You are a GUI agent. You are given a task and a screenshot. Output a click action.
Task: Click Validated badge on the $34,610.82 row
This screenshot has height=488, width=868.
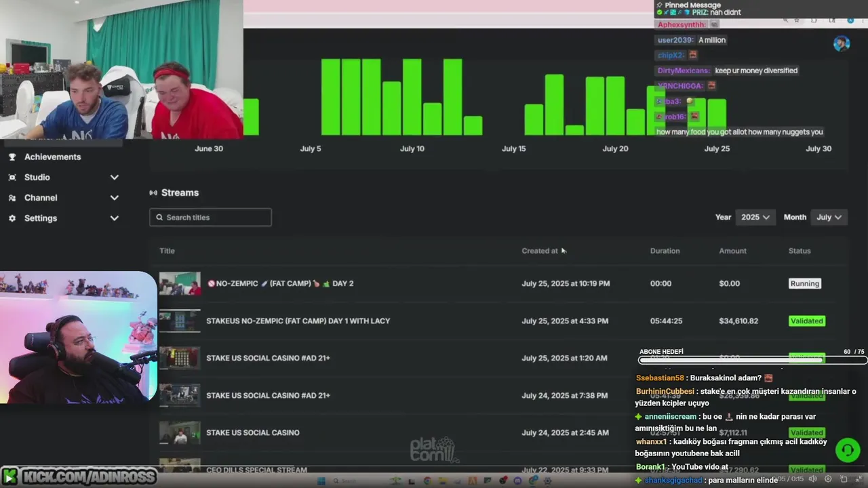pyautogui.click(x=807, y=321)
